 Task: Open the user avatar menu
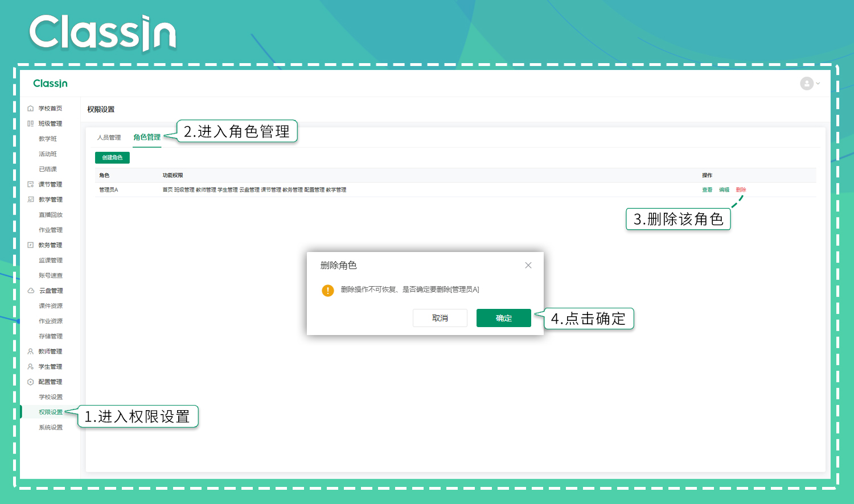click(x=807, y=84)
